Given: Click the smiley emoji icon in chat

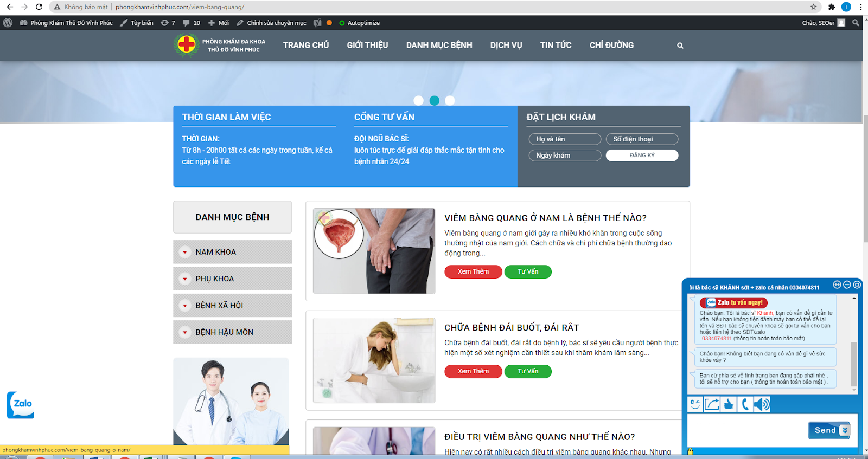Looking at the screenshot, I should [695, 404].
